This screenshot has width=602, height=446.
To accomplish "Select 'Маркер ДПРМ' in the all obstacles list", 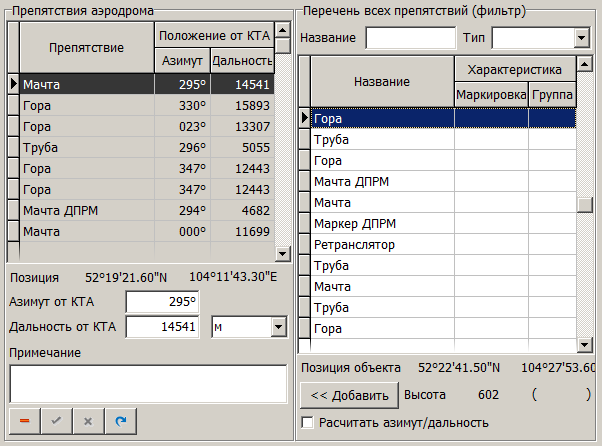I will click(x=380, y=223).
